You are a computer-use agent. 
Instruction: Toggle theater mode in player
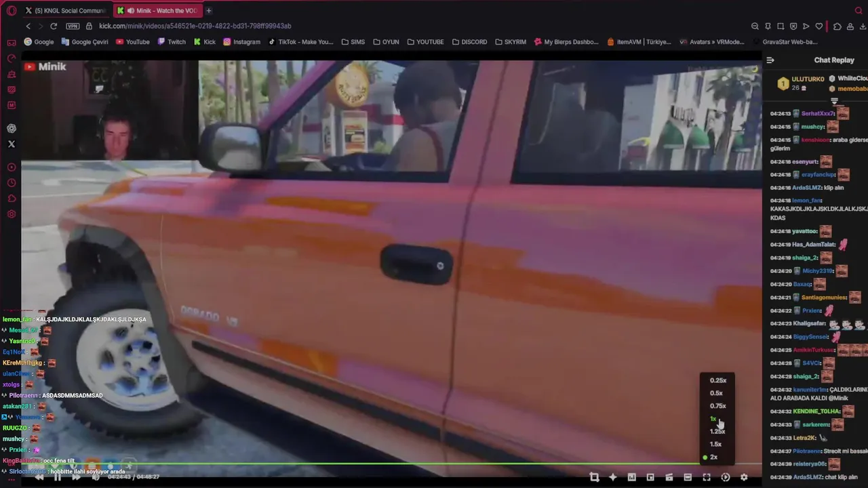(688, 477)
